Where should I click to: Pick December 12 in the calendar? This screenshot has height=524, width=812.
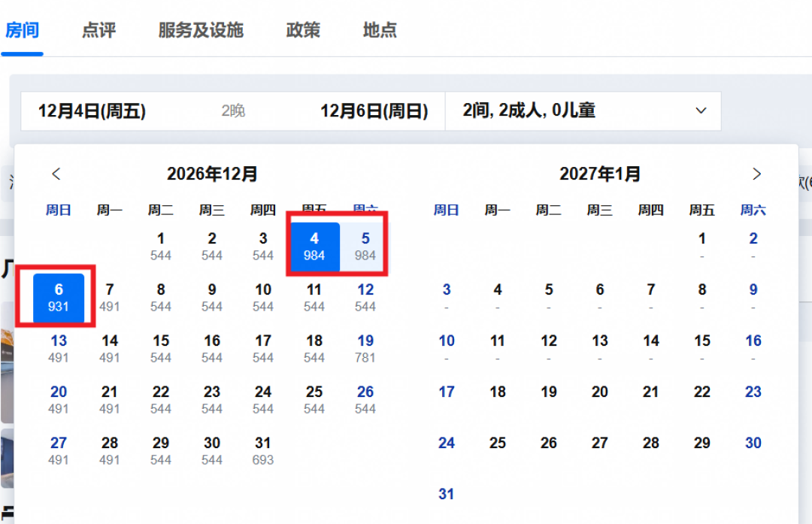click(x=365, y=297)
